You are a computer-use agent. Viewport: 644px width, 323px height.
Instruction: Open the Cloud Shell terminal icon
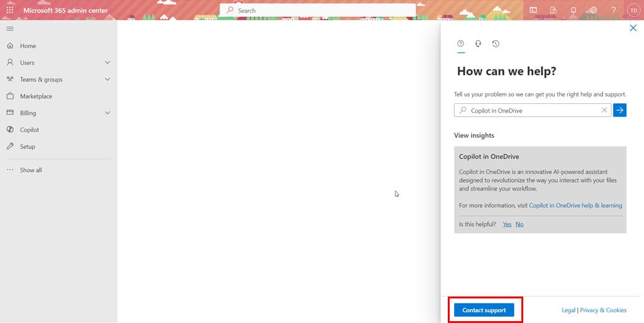pyautogui.click(x=533, y=10)
